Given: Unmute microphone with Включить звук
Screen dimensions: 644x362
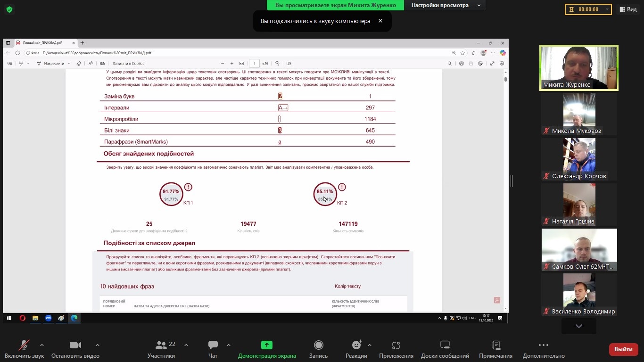Looking at the screenshot, I should click(24, 349).
